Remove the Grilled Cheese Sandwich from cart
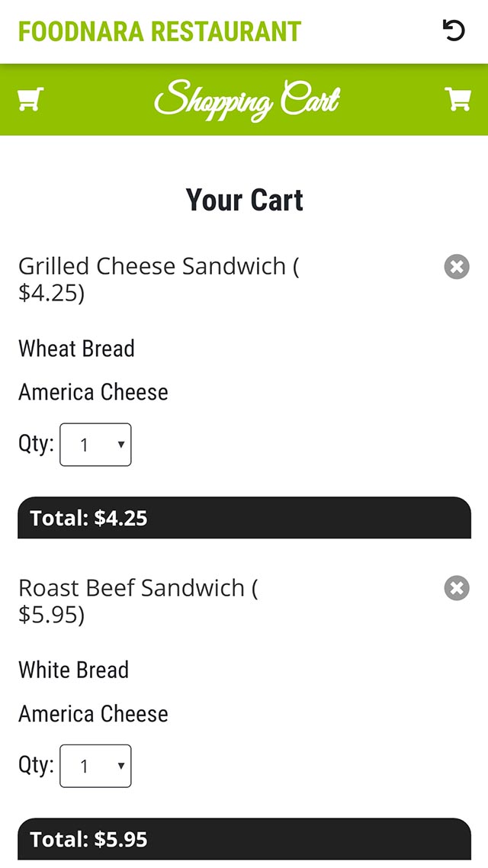The width and height of the screenshot is (488, 868). click(x=457, y=267)
